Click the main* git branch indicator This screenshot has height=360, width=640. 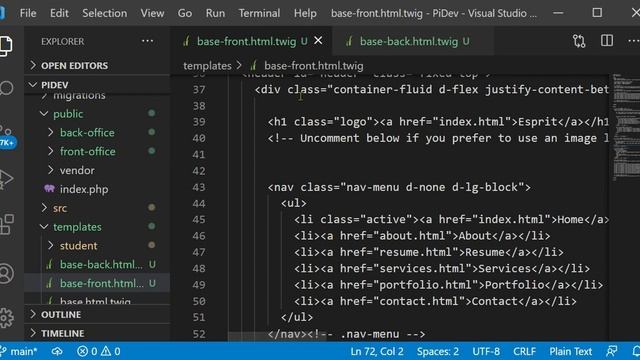click(x=19, y=351)
